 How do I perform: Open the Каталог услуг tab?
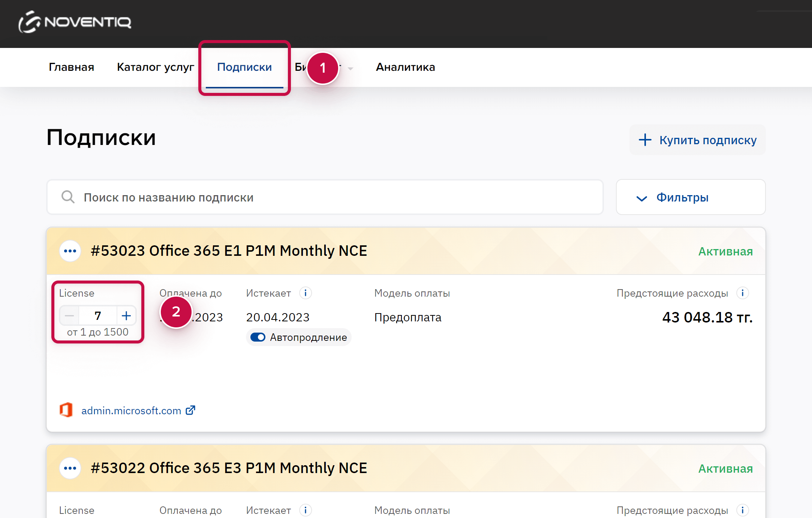[155, 67]
